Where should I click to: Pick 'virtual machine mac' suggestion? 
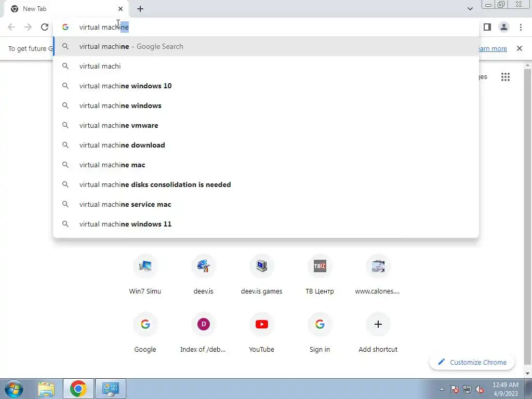point(266,165)
